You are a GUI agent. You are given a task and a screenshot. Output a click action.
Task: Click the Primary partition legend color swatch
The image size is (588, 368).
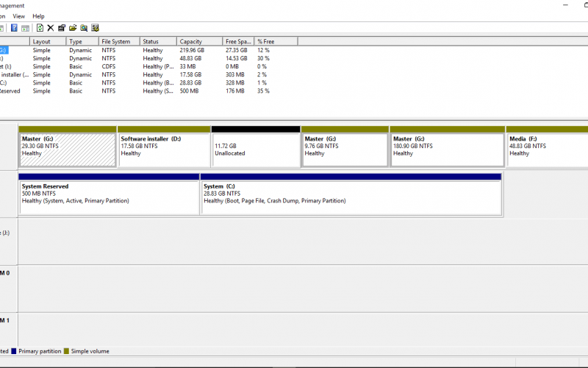pyautogui.click(x=14, y=351)
